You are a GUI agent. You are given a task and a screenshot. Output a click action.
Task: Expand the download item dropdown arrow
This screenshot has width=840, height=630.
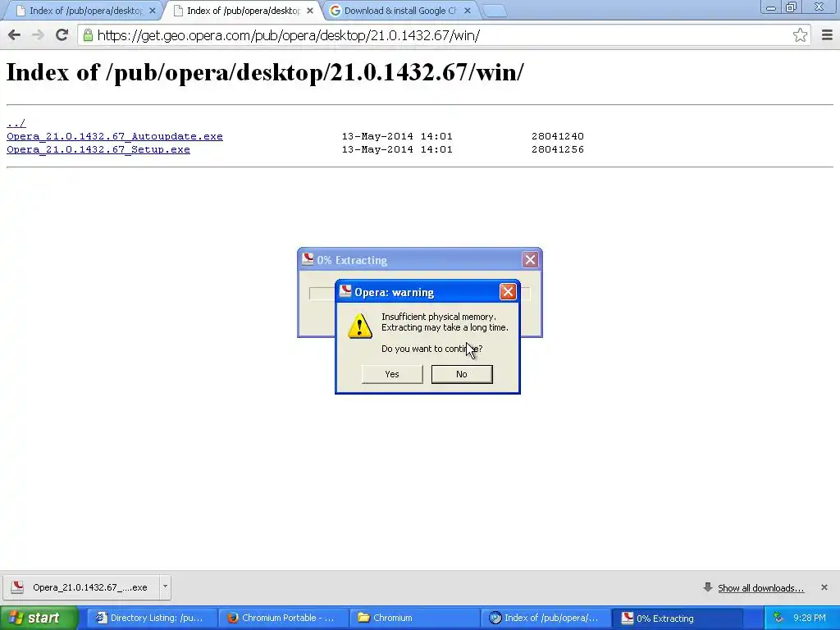point(165,587)
